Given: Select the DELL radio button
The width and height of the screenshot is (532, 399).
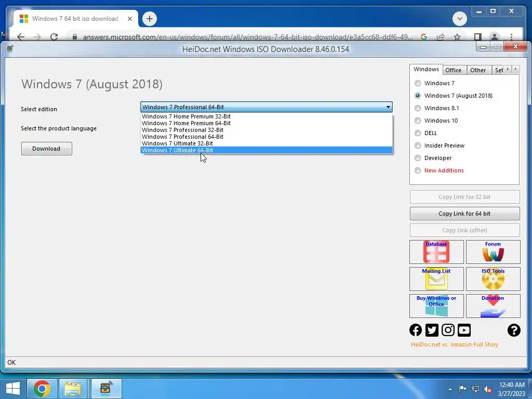Looking at the screenshot, I should (x=418, y=133).
